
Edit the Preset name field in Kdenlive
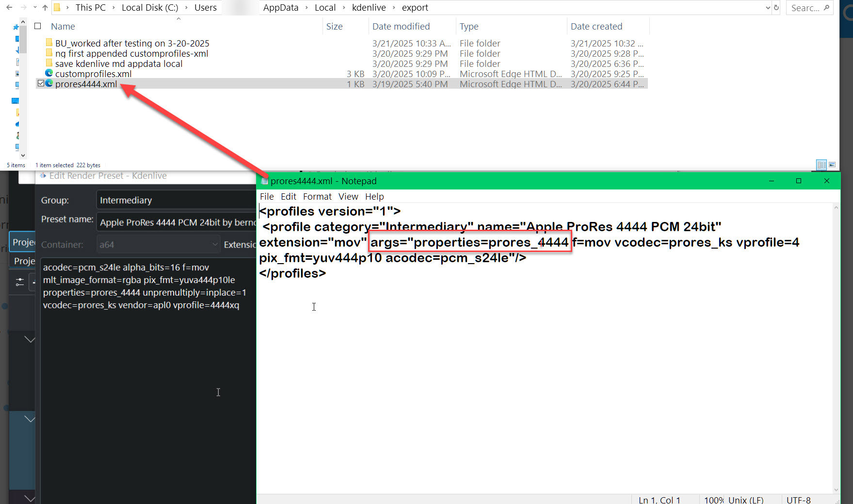point(176,222)
